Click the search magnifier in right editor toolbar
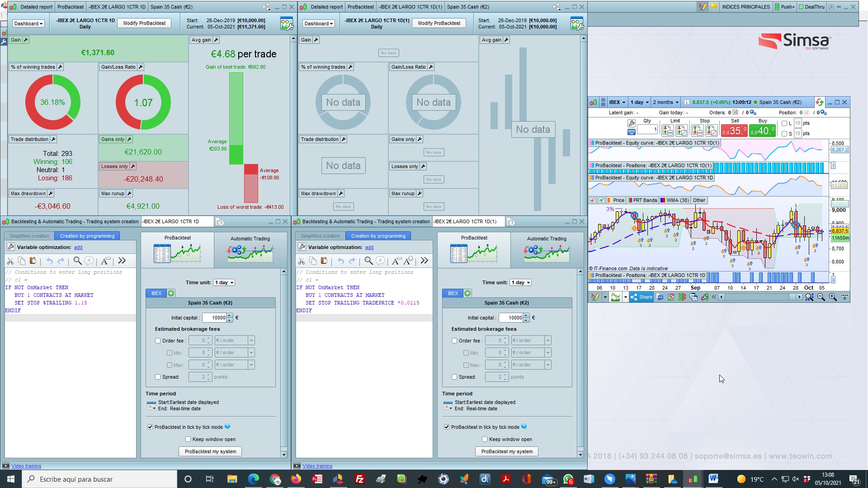Viewport: 868px width, 488px height. pos(368,261)
